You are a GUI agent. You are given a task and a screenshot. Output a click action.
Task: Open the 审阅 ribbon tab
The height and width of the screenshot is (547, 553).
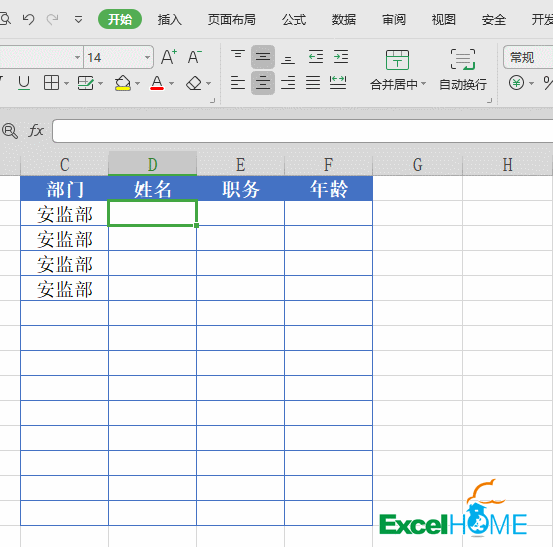[394, 19]
